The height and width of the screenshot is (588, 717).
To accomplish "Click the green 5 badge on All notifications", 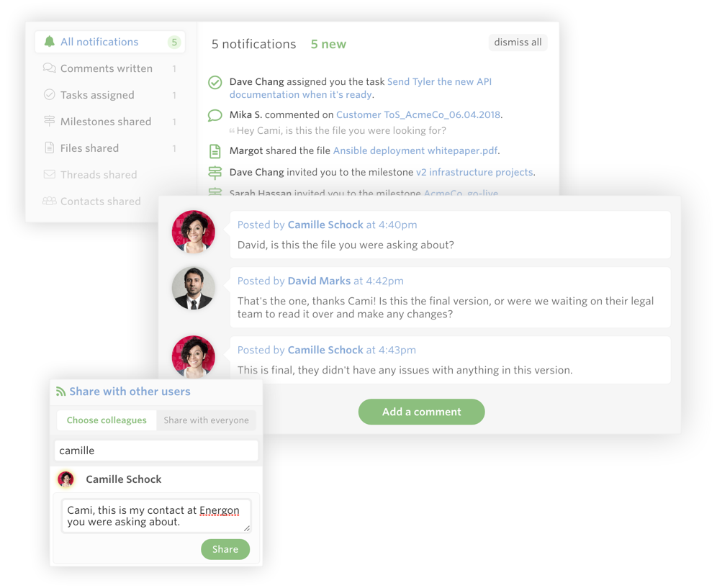I will pyautogui.click(x=173, y=42).
